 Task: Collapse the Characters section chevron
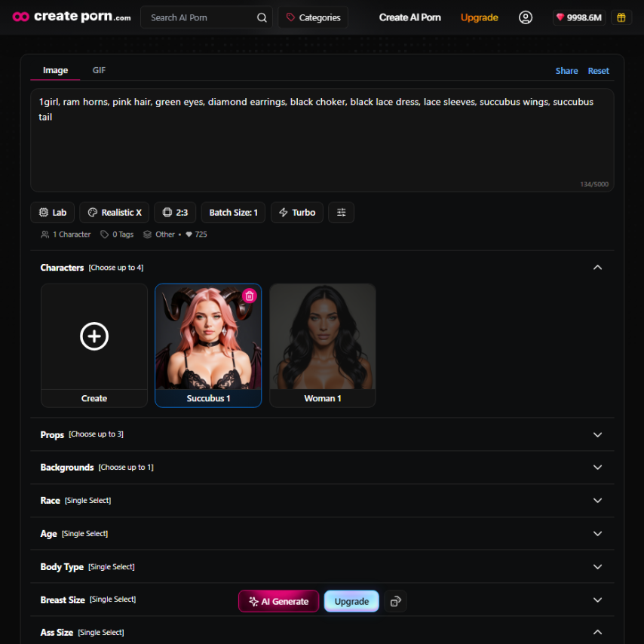tap(597, 268)
